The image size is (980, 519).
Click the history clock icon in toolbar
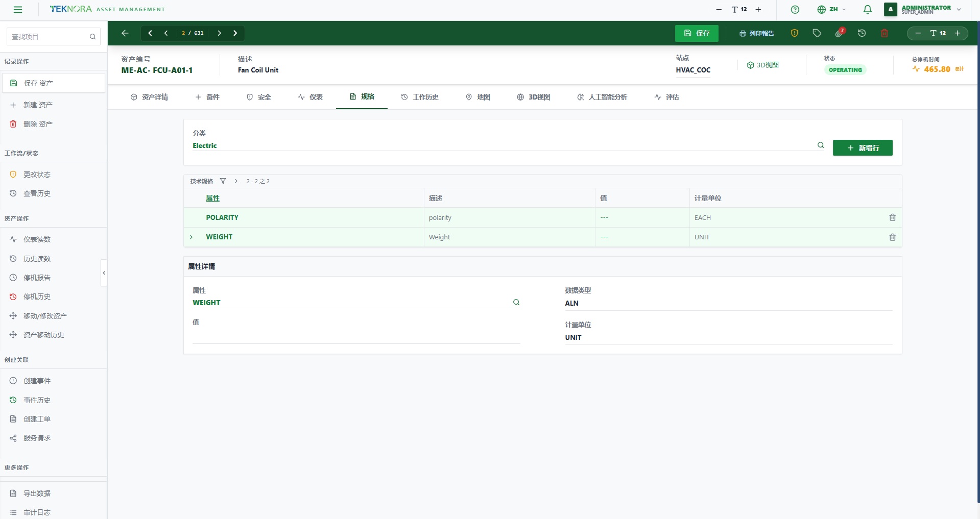(862, 33)
